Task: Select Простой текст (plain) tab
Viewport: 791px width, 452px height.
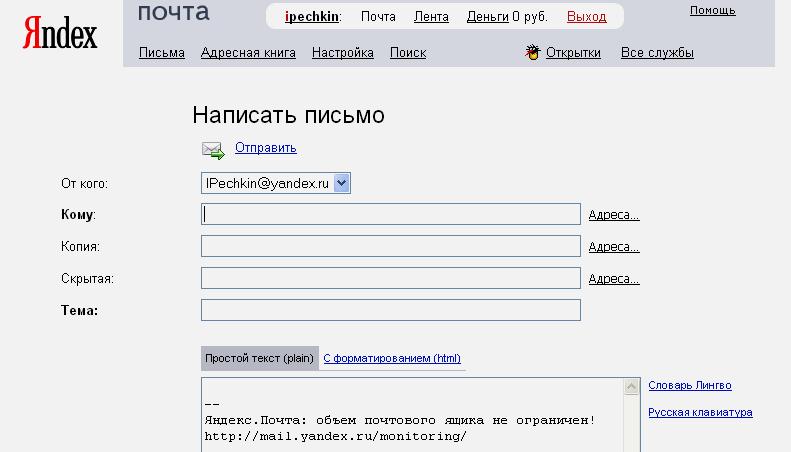Action: [x=259, y=358]
